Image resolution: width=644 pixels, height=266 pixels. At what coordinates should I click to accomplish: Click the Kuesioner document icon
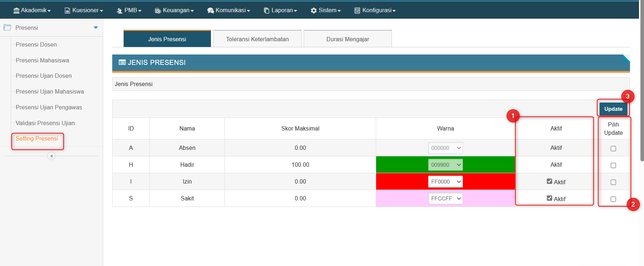67,10
